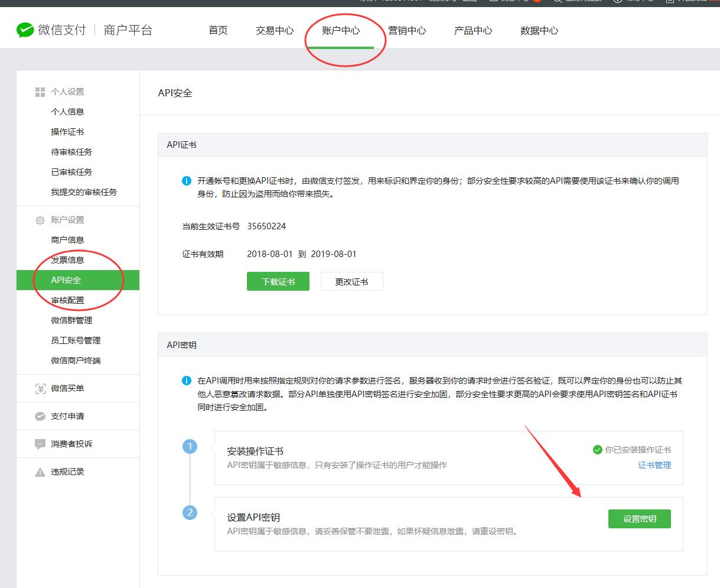Open the 交易中心 top navigation tab
The height and width of the screenshot is (588, 720).
(x=275, y=31)
